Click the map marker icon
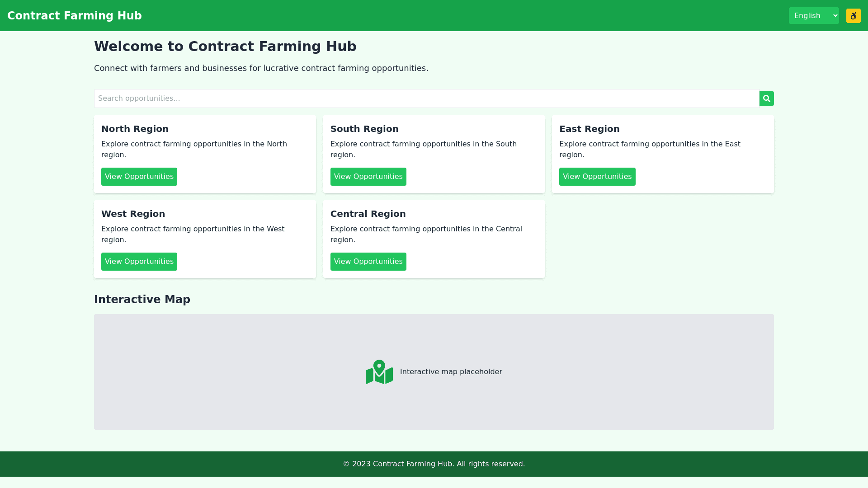The image size is (868, 488). [x=379, y=372]
